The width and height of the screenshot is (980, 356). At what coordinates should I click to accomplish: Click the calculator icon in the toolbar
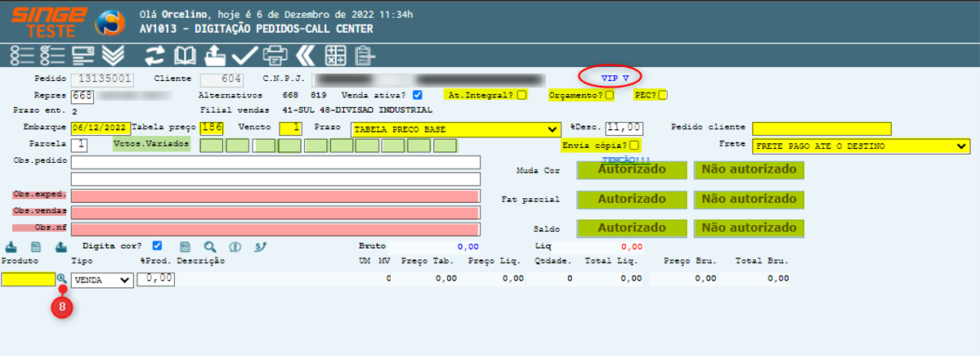click(335, 56)
